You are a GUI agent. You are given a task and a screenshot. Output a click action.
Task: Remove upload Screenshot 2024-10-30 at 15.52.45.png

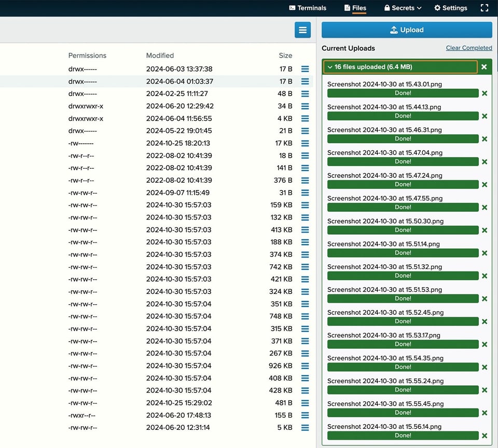click(x=485, y=321)
